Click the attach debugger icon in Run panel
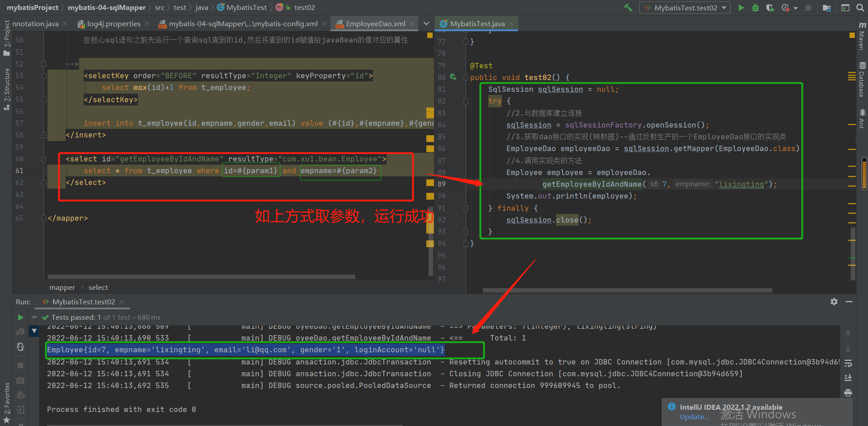Image resolution: width=868 pixels, height=426 pixels. [20, 395]
